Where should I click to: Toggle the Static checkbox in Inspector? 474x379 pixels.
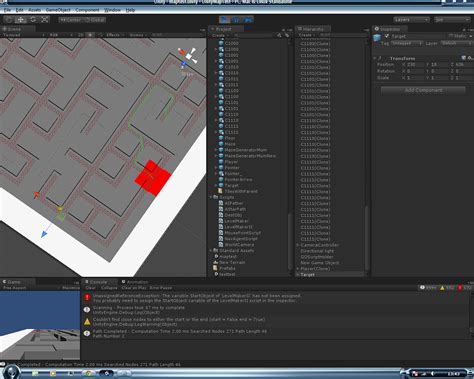pyautogui.click(x=451, y=36)
